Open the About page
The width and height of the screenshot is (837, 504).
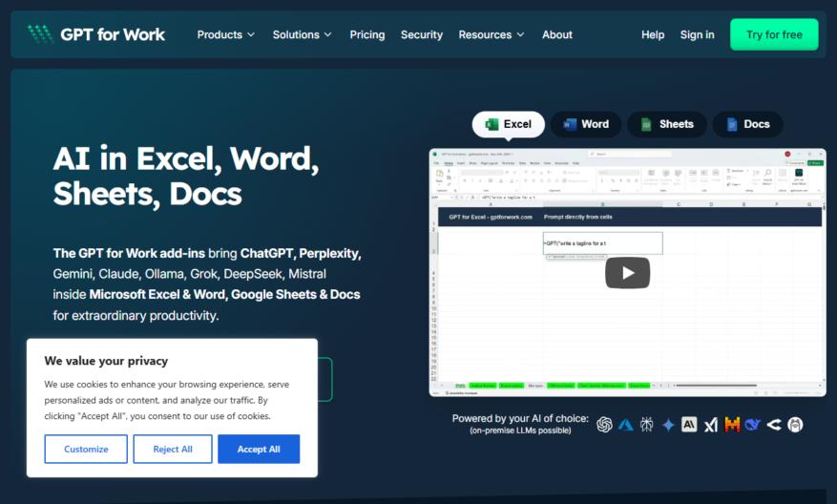pyautogui.click(x=557, y=34)
